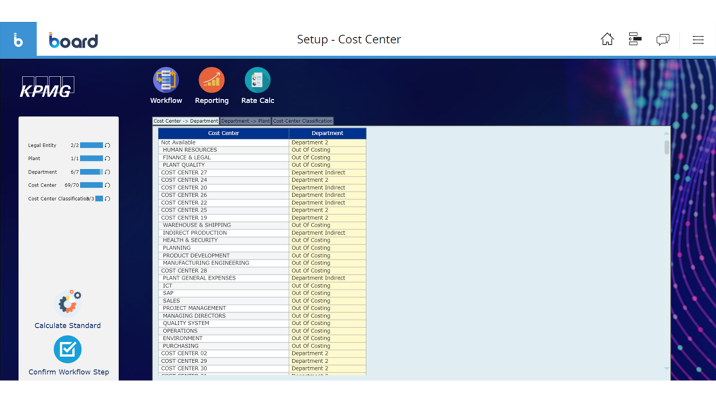The width and height of the screenshot is (716, 403).
Task: Click the Board 'b' logo icon
Action: click(18, 40)
